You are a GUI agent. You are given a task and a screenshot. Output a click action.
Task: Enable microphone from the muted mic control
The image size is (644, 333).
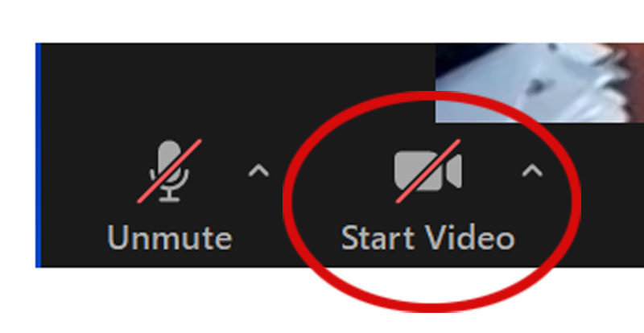(x=169, y=171)
